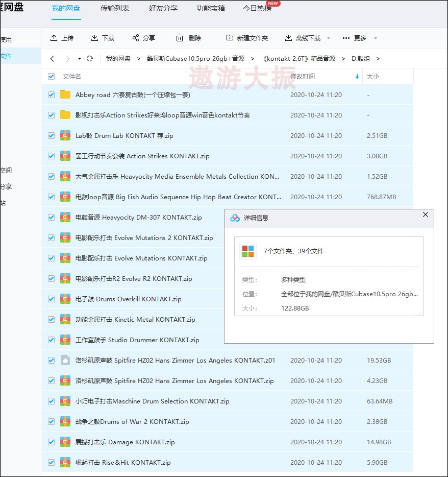
Task: Click the zip icon of 动能金属打击 Kinetic Metal
Action: point(65,319)
